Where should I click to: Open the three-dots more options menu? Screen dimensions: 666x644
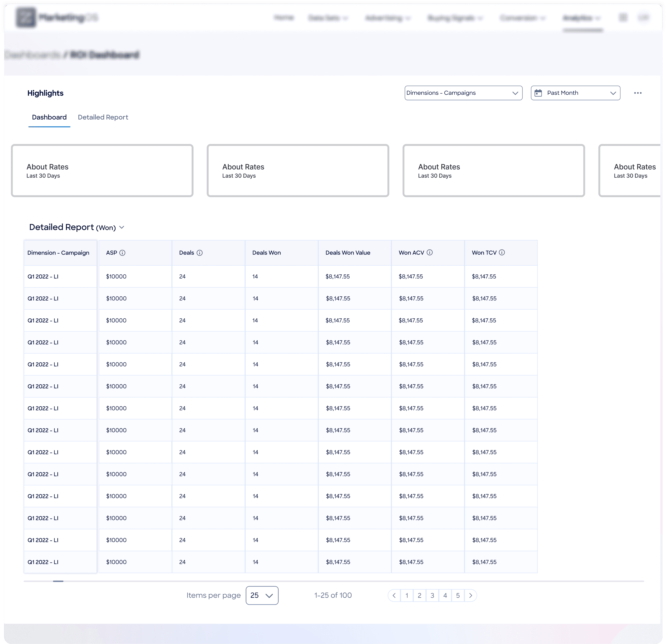pos(637,93)
